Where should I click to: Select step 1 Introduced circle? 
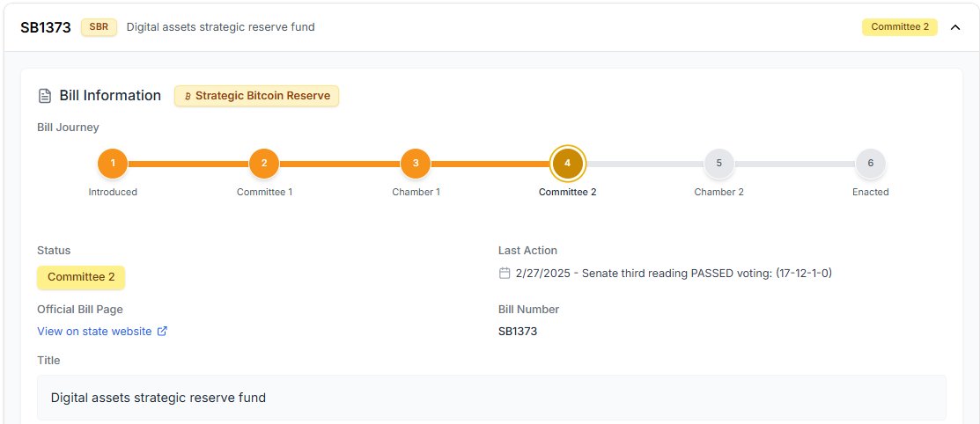click(x=113, y=163)
